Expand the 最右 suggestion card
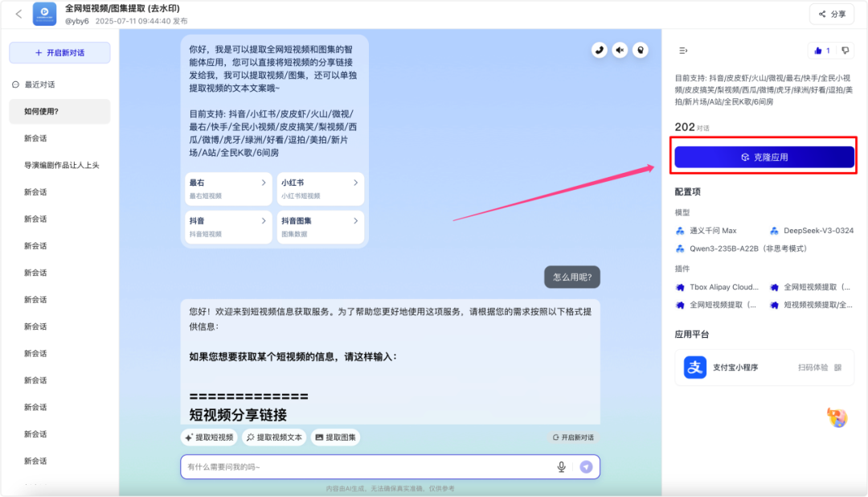Image resolution: width=868 pixels, height=497 pixels. 228,188
